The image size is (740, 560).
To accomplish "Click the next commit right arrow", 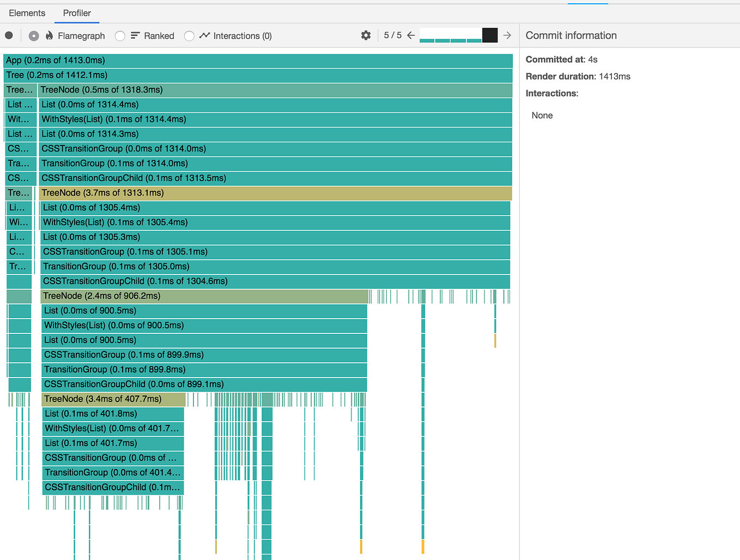I will click(x=507, y=35).
